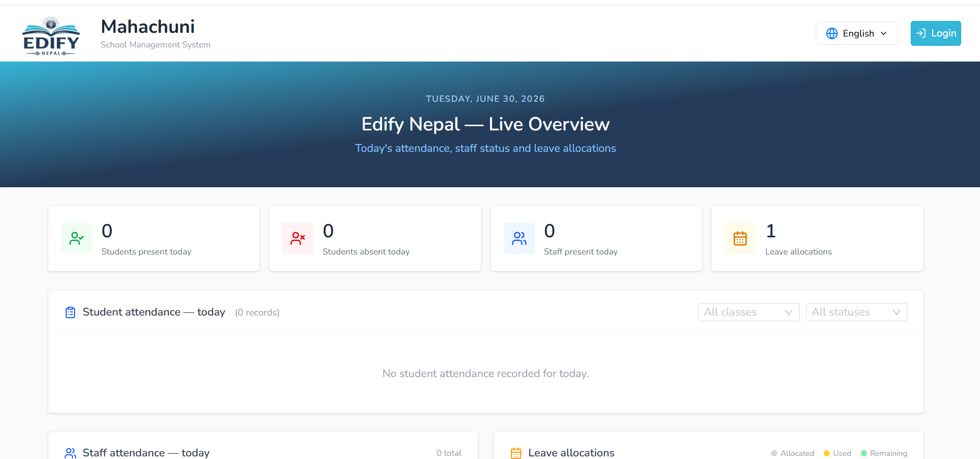Click the leave allocations calendar icon in card
This screenshot has height=459, width=980.
tap(740, 238)
